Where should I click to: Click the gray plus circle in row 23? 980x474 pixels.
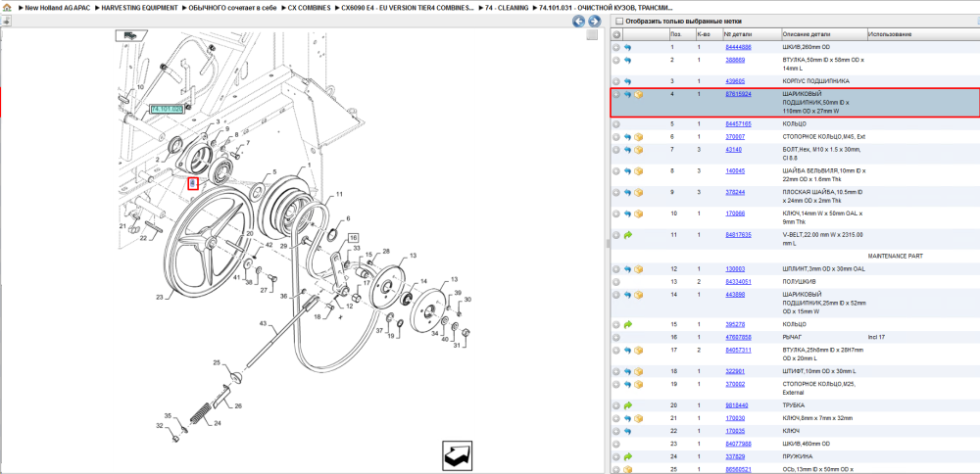click(616, 444)
